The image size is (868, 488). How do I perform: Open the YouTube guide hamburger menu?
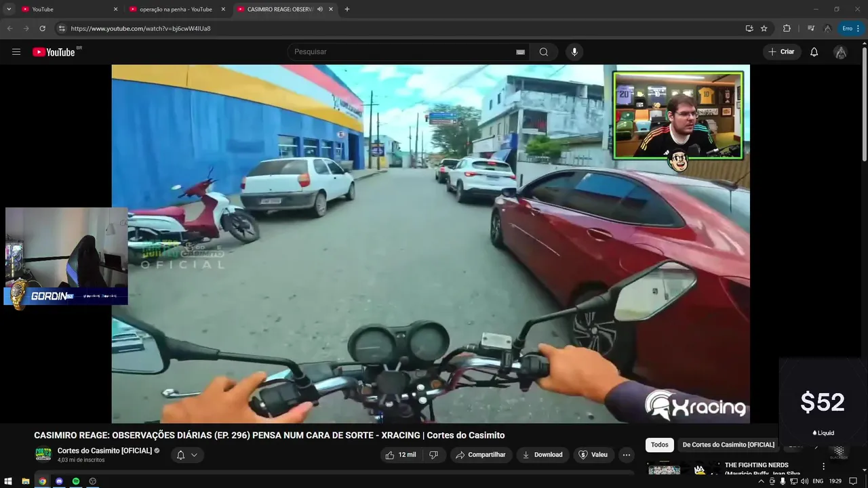[16, 52]
